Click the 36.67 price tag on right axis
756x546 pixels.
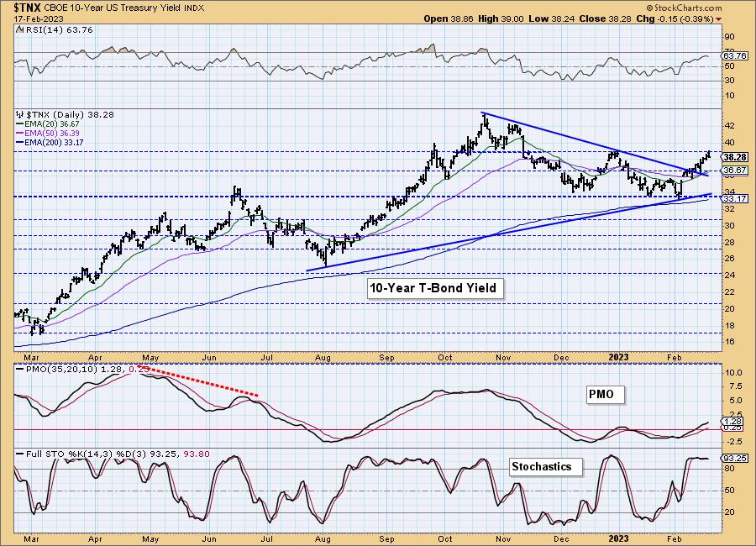click(736, 171)
